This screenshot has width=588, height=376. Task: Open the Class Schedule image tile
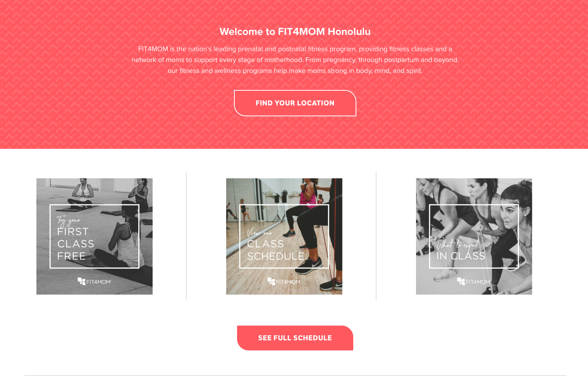284,236
